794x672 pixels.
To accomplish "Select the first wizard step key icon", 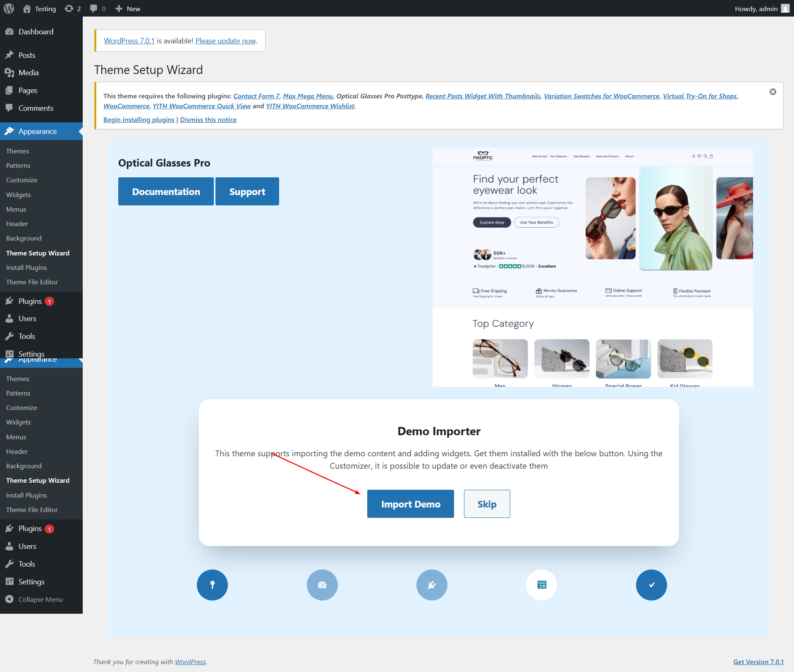I will pyautogui.click(x=212, y=585).
